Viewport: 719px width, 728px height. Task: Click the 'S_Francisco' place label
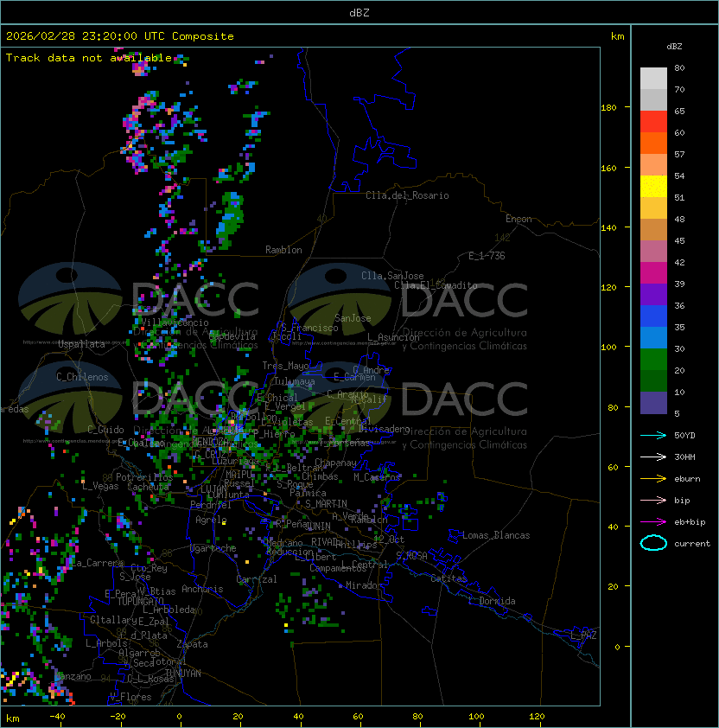pos(309,328)
